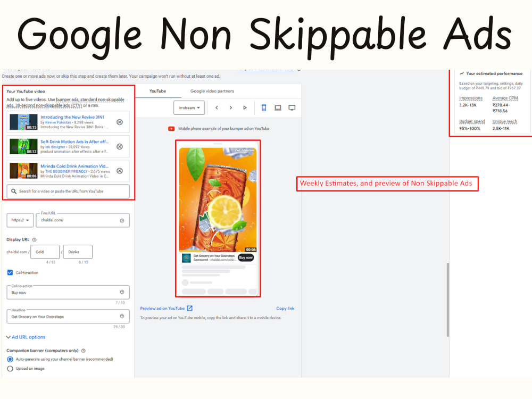The height and width of the screenshot is (399, 532).
Task: Remove the Introducing the New Revive 3IN1 video
Action: pyautogui.click(x=120, y=122)
